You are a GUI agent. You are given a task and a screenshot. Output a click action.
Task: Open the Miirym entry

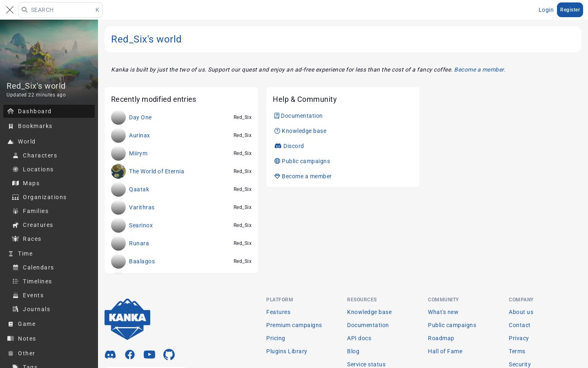click(138, 153)
